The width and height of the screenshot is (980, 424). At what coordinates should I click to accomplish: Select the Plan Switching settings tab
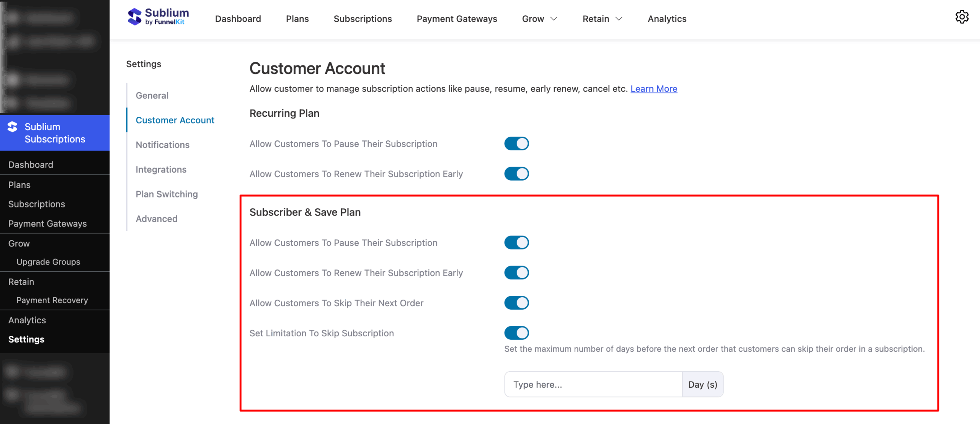point(167,194)
